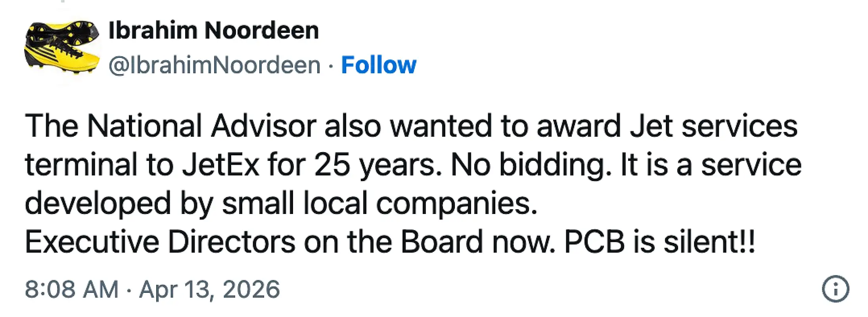Click the "Executive Directors" text
868x317 pixels.
160,241
